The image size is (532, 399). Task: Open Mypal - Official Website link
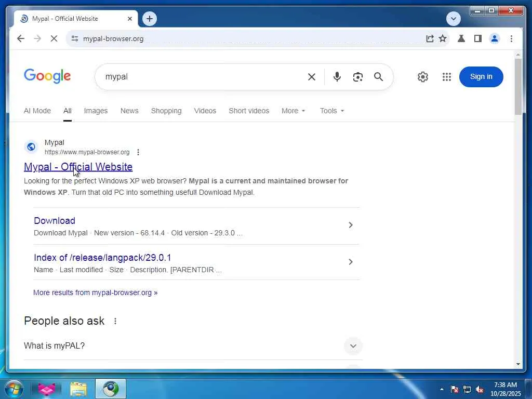78,167
